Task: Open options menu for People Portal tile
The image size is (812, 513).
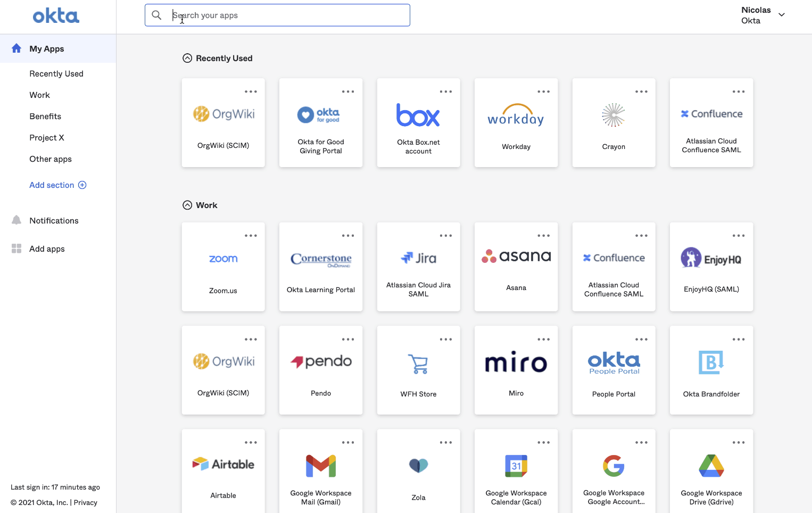Action: tap(641, 339)
